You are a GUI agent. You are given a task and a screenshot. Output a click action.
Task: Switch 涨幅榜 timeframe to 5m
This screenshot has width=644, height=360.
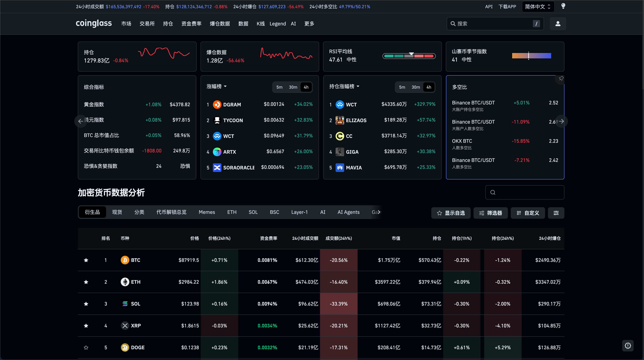pyautogui.click(x=279, y=87)
